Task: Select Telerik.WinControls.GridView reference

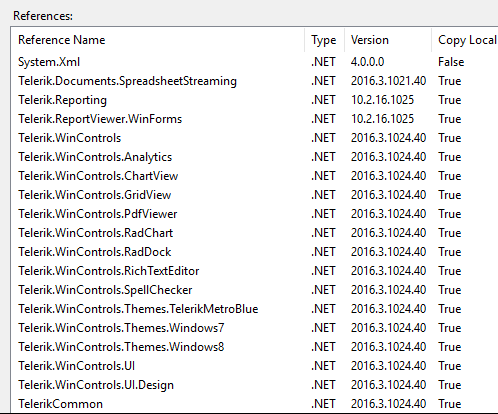Action: click(x=94, y=195)
